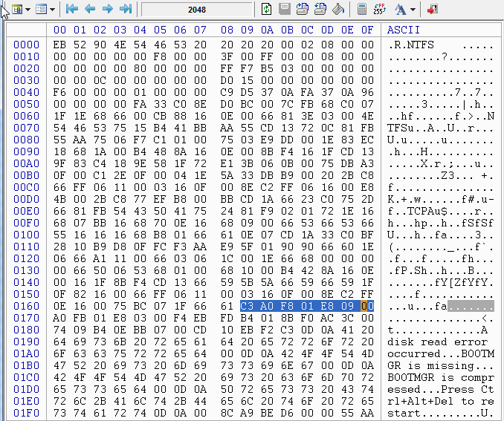Image resolution: width=504 pixels, height=421 pixels.
Task: Click the first byte EB at offset 0000
Action: click(x=59, y=45)
